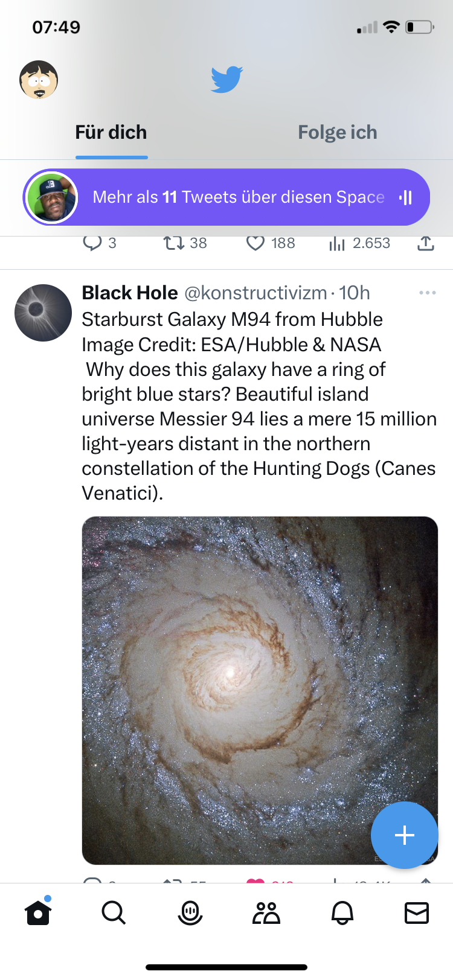This screenshot has width=453, height=980.
Task: Share the tweet with 188 likes
Action: [x=426, y=244]
